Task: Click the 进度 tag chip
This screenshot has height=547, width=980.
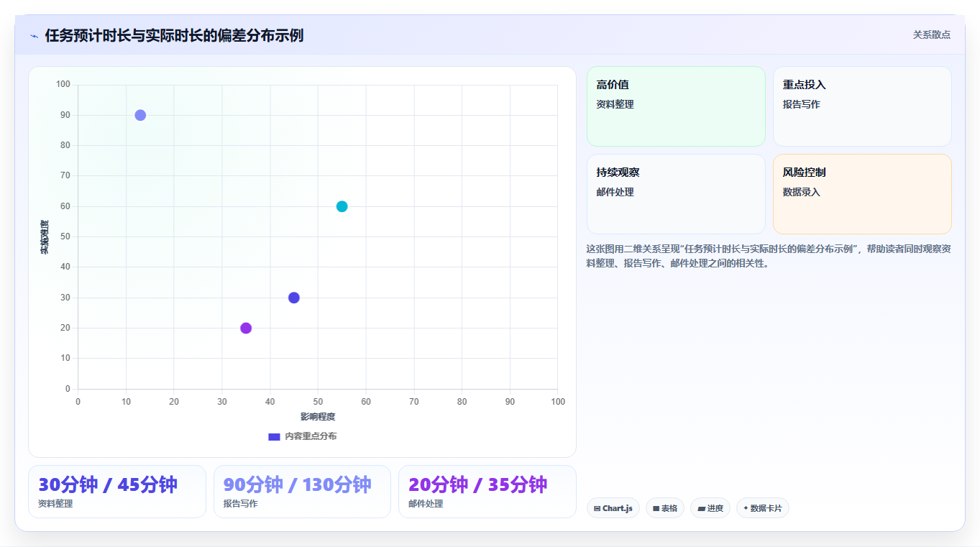Action: [710, 508]
